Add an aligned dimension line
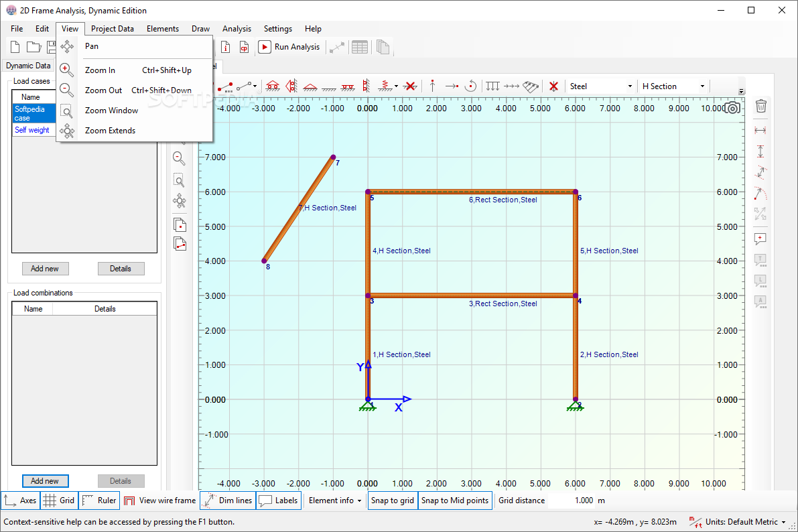Screen dimensions: 798x532 pos(760,172)
